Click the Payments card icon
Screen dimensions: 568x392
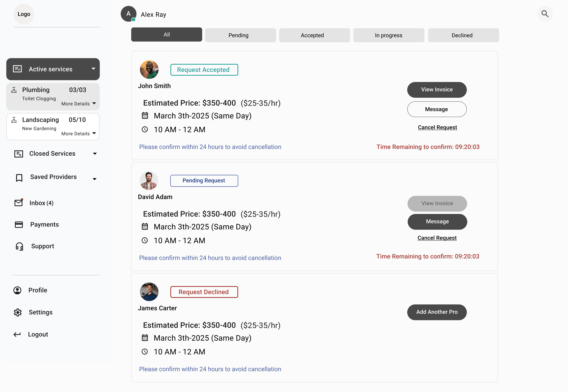pyautogui.click(x=19, y=225)
